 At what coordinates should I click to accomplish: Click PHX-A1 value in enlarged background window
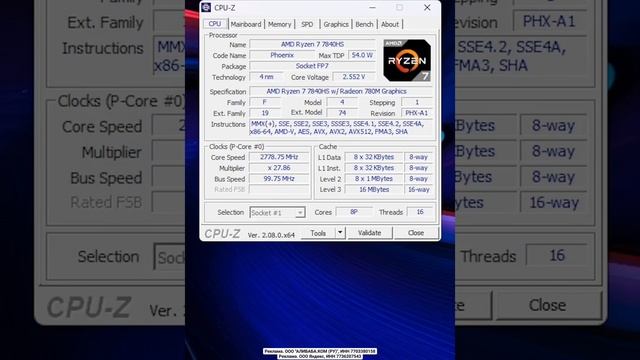click(x=549, y=21)
